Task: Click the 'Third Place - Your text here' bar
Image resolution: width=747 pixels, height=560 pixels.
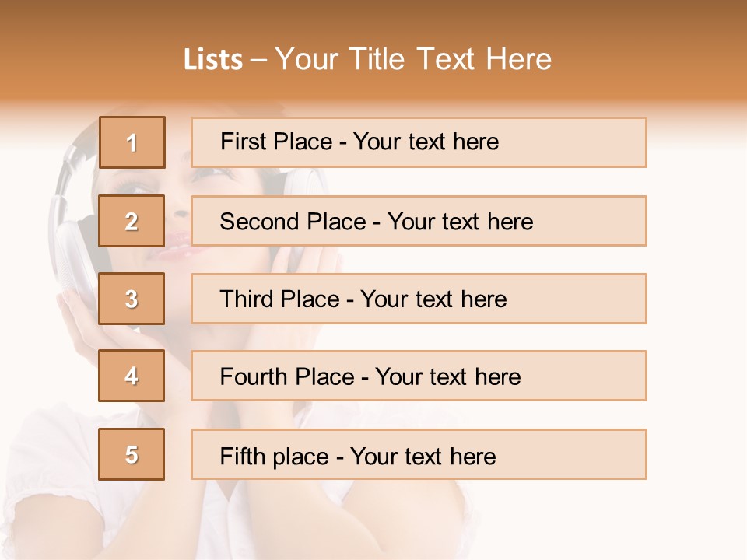Action: coord(419,299)
